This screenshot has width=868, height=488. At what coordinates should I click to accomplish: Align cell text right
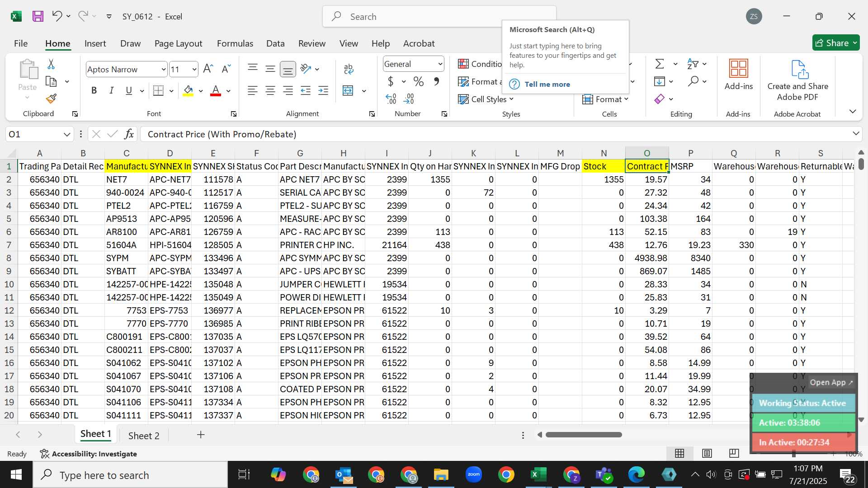[288, 90]
